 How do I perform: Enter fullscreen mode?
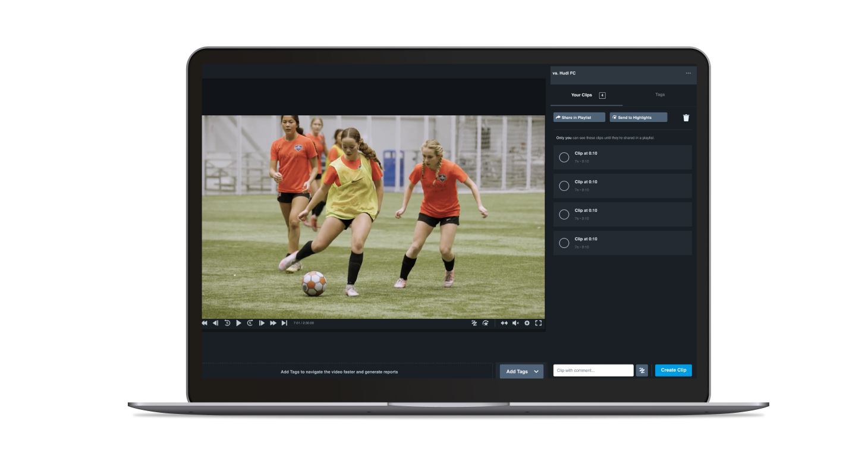click(x=538, y=323)
